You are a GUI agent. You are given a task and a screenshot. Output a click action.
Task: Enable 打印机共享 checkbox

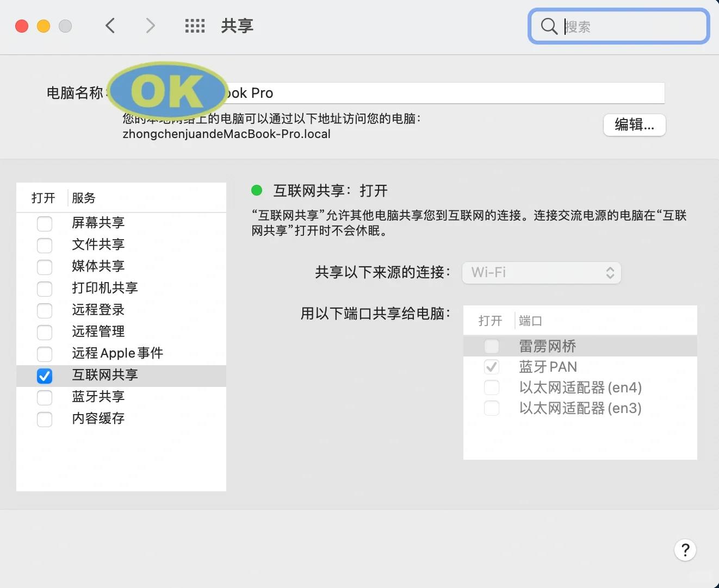(x=45, y=289)
